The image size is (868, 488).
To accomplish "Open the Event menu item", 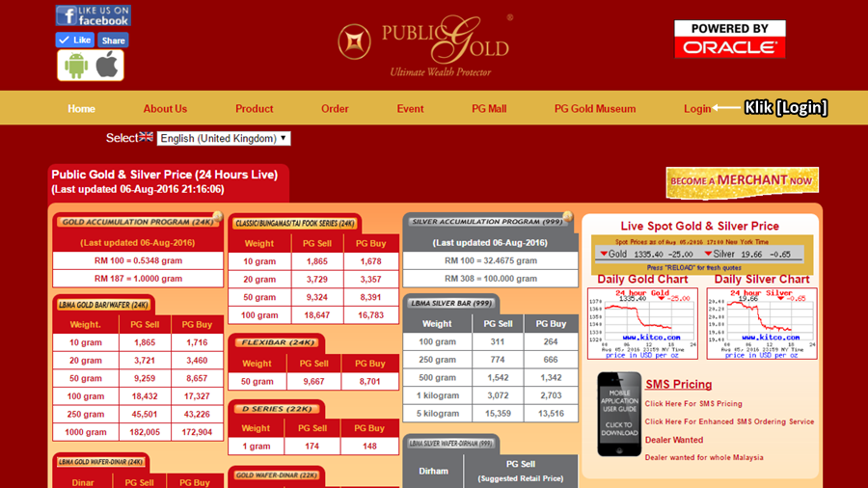I will [x=410, y=108].
